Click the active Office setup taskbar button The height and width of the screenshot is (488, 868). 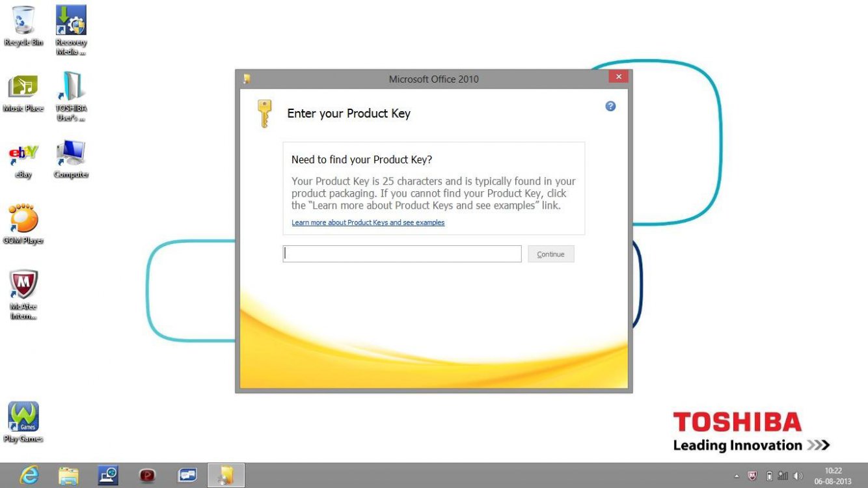click(x=226, y=476)
